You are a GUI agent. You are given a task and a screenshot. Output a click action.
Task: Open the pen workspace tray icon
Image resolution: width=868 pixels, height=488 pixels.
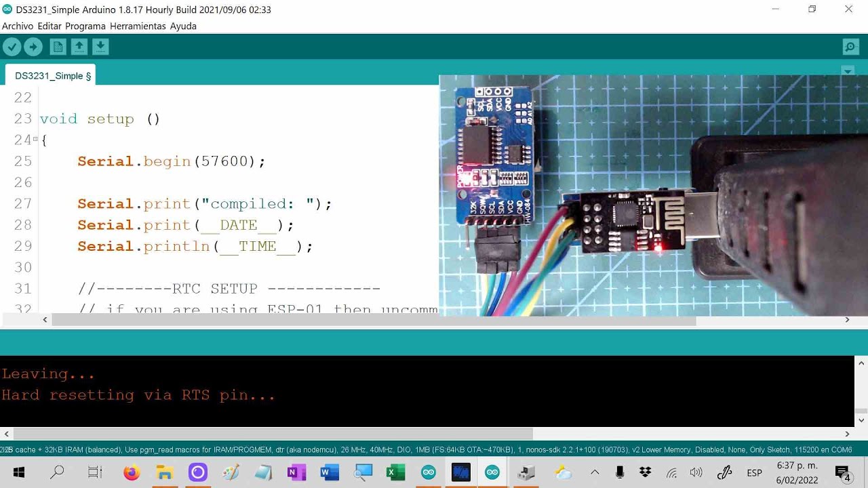click(725, 472)
